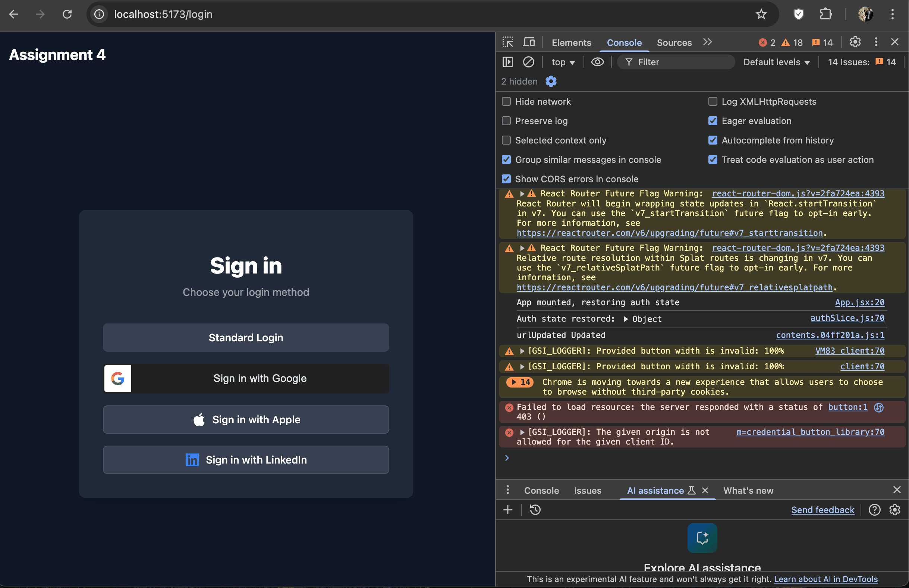Open the What's new drawer tab
This screenshot has width=909, height=588.
[748, 491]
